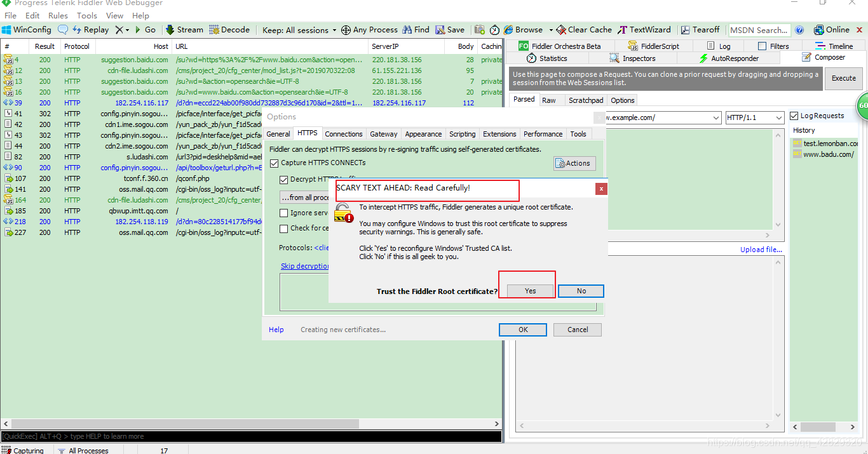Click All Processes status bar filter
Image resolution: width=868 pixels, height=454 pixels.
pos(83,450)
